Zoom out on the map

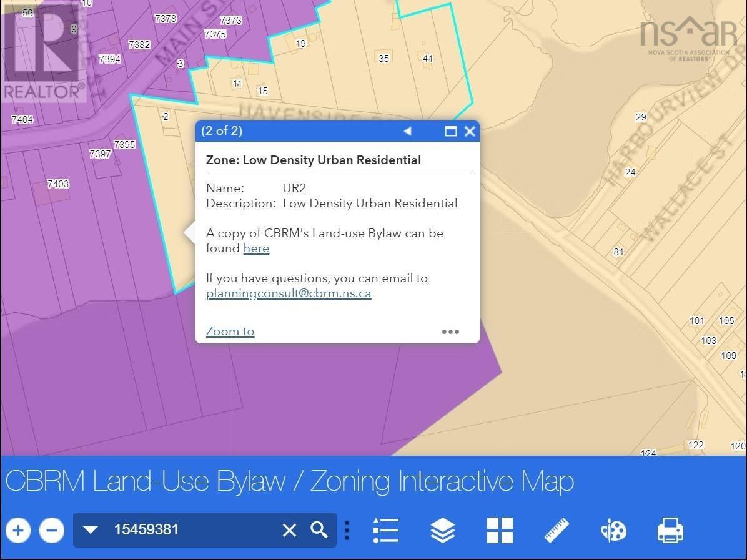(x=52, y=530)
